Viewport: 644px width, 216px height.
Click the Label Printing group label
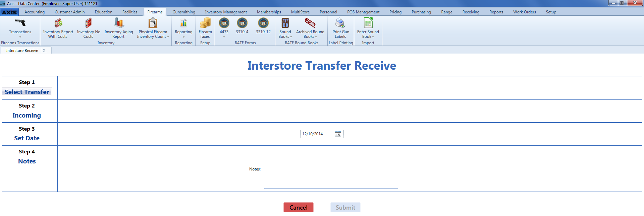tap(341, 43)
